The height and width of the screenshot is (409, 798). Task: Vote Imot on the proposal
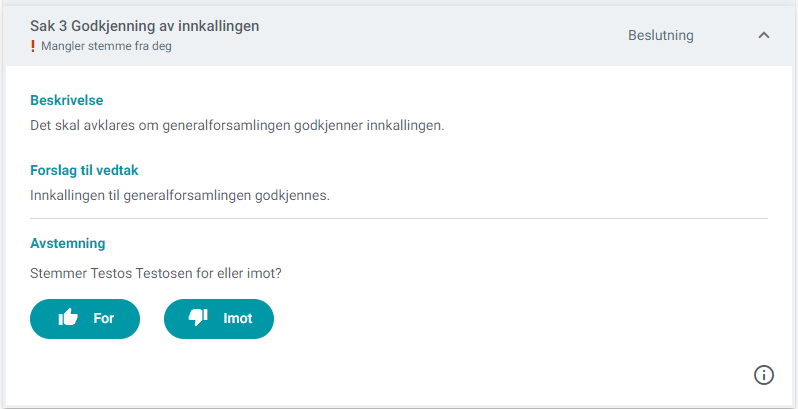coord(219,318)
